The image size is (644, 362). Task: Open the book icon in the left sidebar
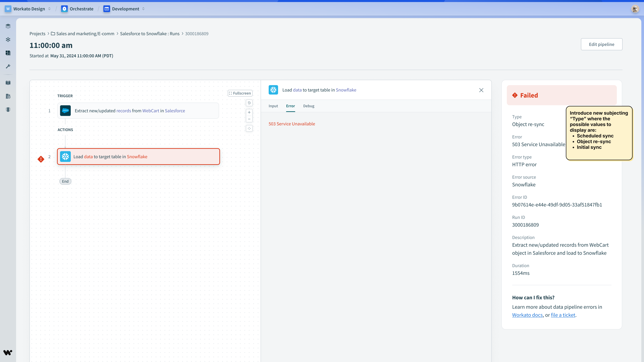pos(8,83)
